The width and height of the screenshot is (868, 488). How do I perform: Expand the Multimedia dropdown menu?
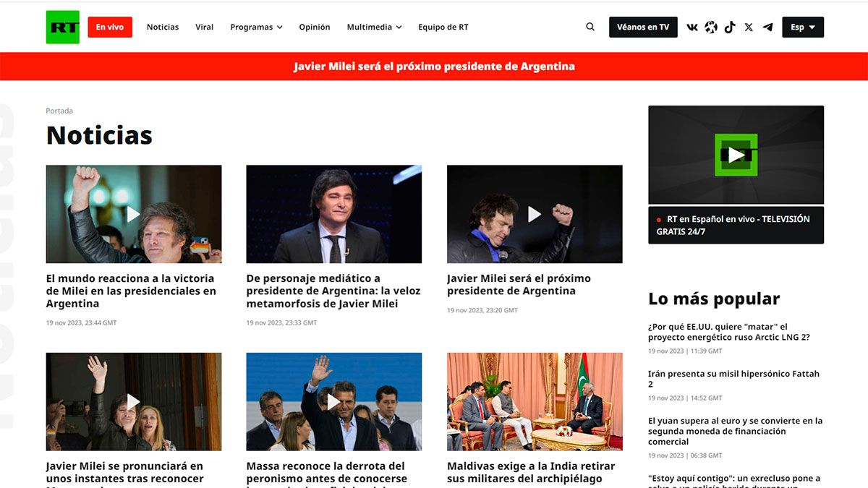click(x=374, y=27)
